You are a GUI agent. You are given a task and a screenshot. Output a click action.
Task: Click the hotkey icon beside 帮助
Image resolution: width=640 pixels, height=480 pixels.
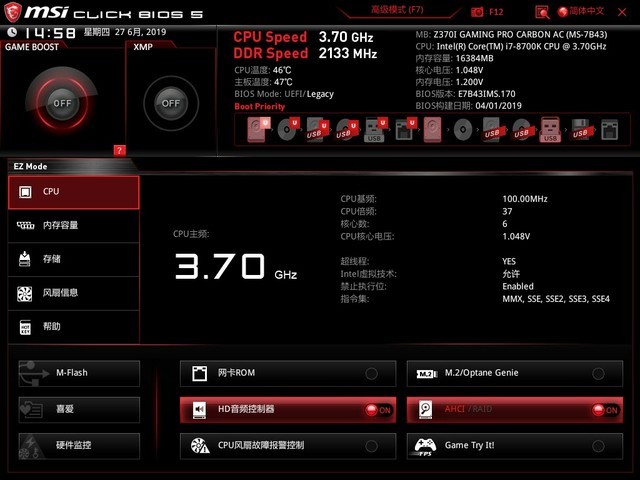(25, 327)
